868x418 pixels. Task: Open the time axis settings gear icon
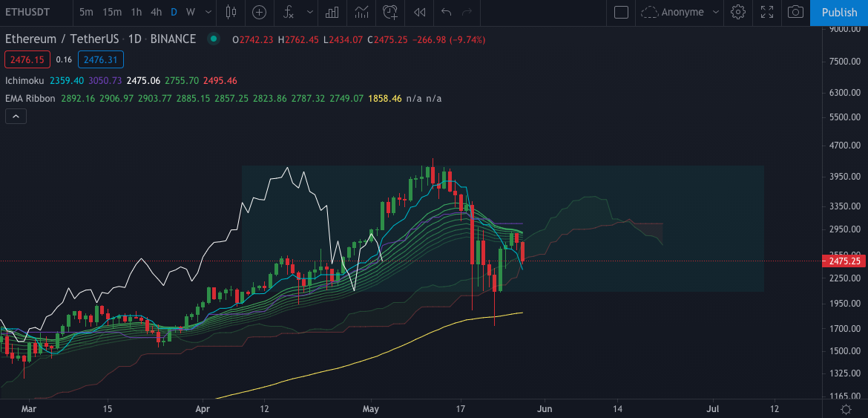845,409
